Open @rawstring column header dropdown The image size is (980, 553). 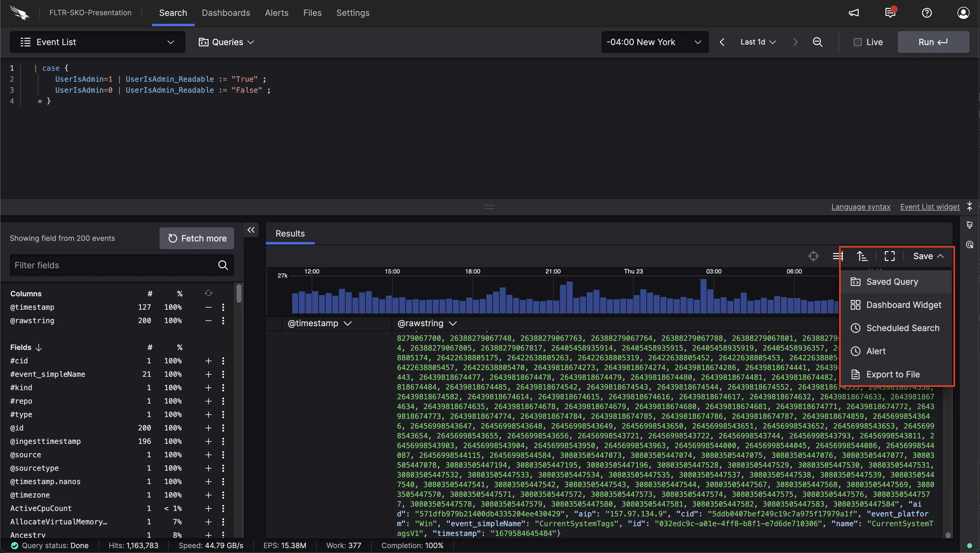pos(452,323)
